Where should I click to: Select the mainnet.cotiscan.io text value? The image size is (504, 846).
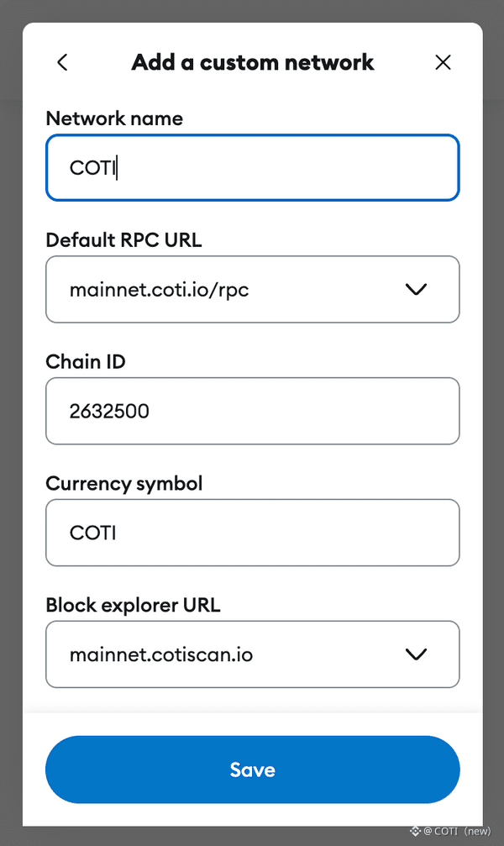[x=161, y=654]
